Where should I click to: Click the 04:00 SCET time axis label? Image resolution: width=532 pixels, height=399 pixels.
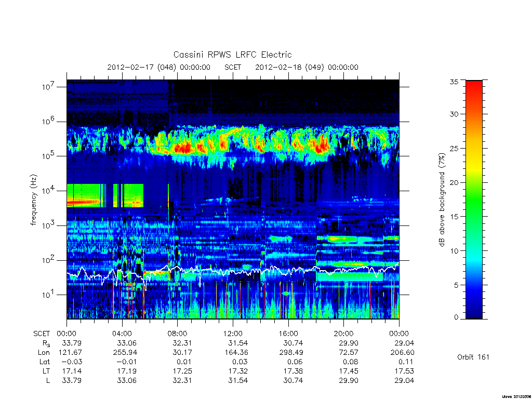click(x=122, y=334)
